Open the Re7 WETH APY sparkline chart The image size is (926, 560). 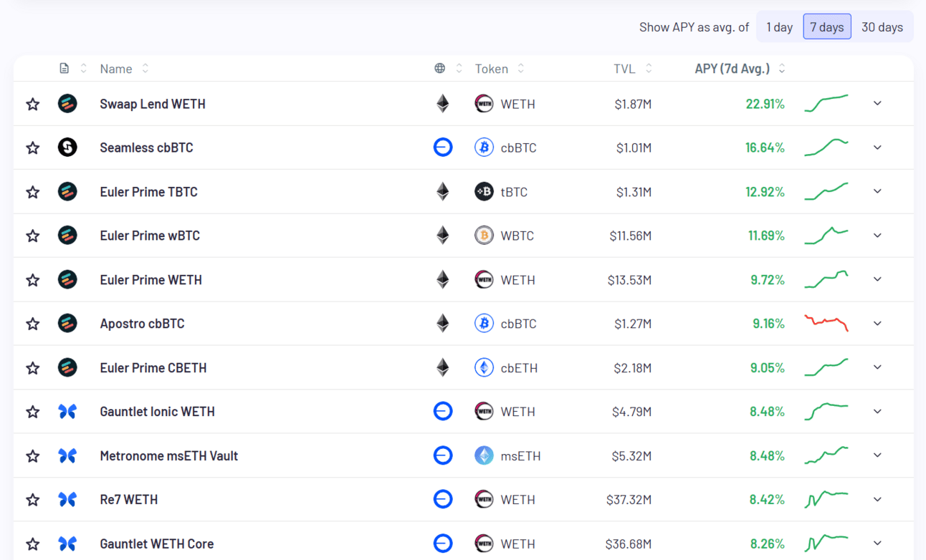point(826,499)
